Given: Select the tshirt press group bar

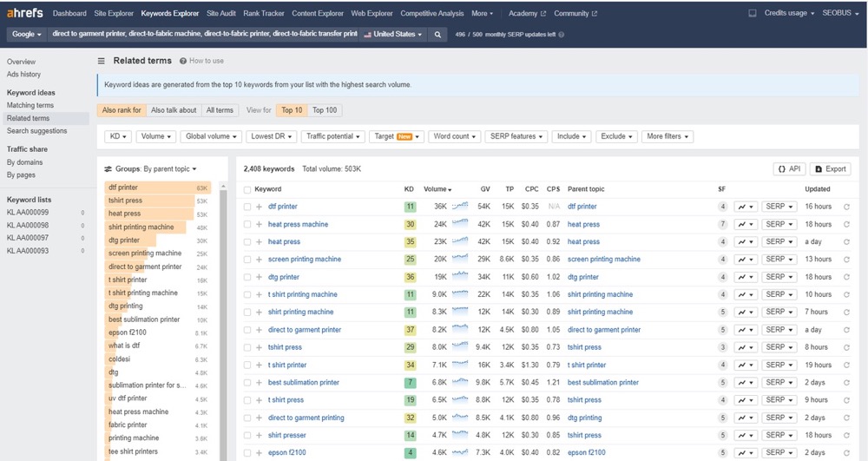Looking at the screenshot, I should 158,201.
